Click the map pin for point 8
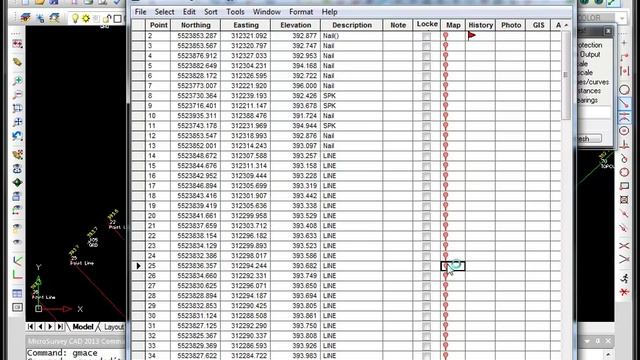640x360 pixels. click(446, 96)
